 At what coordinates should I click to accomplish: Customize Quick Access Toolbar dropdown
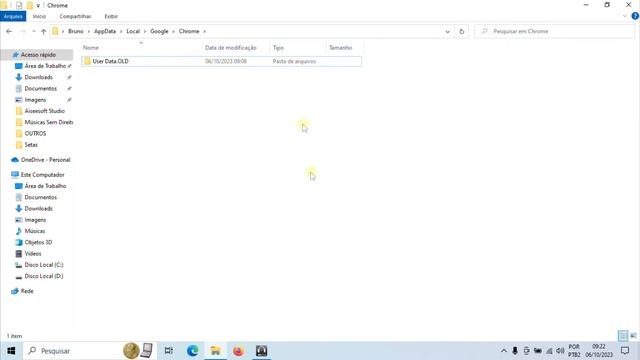[x=38, y=6]
